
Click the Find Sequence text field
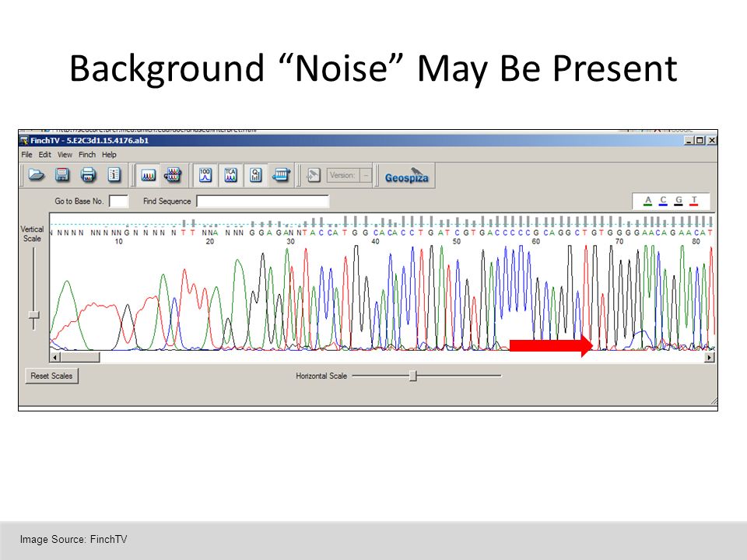(x=262, y=201)
